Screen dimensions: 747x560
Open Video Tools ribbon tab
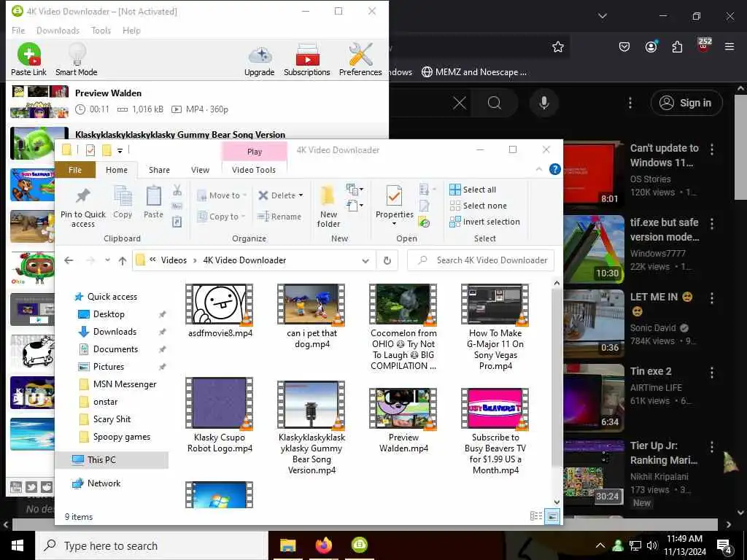(x=253, y=170)
